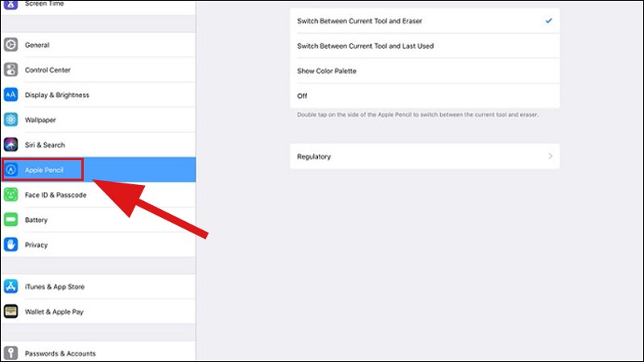The height and width of the screenshot is (362, 644).
Task: Open Passwords & Accounts label
Action: point(60,353)
